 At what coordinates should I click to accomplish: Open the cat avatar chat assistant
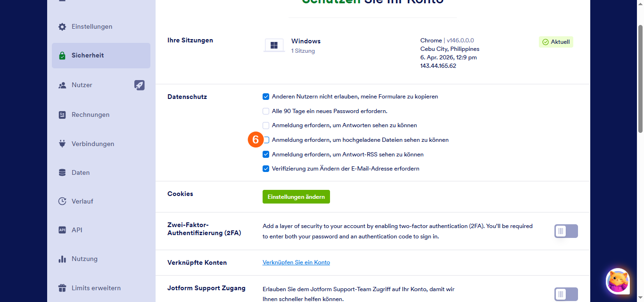(617, 281)
